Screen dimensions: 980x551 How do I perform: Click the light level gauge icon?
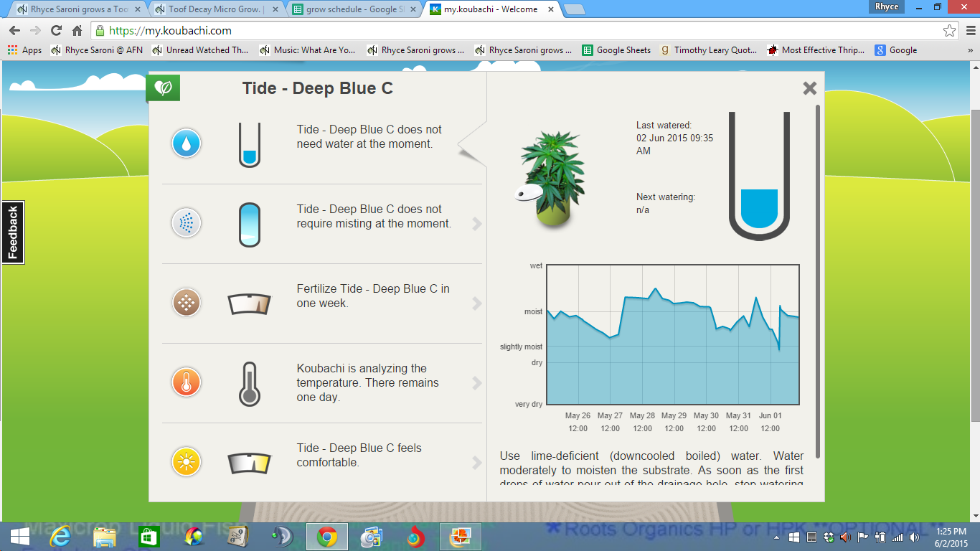point(250,463)
